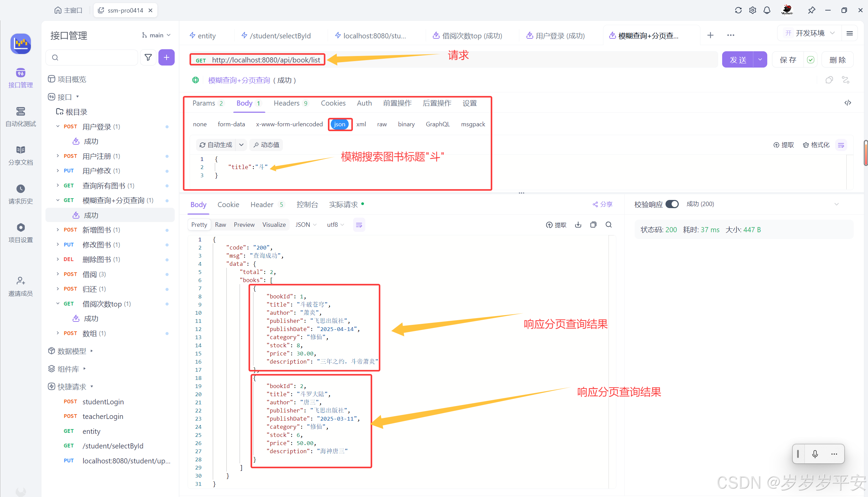Switch to the Raw response view
The height and width of the screenshot is (497, 868).
pos(220,224)
